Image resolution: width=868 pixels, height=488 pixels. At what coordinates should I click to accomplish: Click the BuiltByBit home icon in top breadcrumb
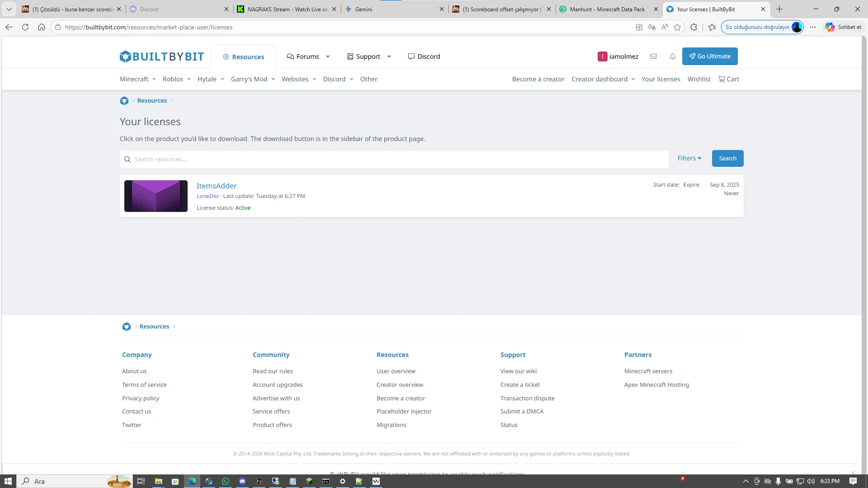point(124,101)
